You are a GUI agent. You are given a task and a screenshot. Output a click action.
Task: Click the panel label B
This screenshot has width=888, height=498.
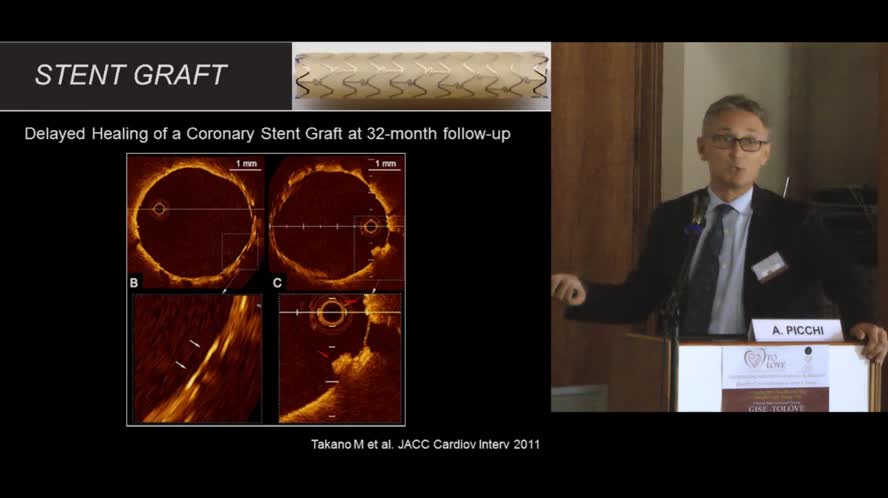(135, 284)
